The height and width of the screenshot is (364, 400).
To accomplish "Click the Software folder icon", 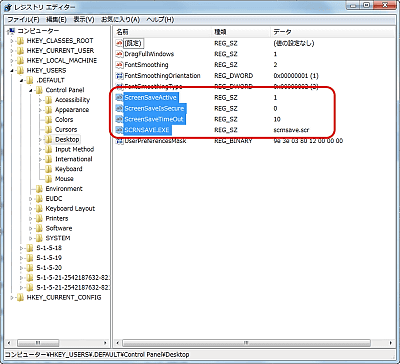I will 39,228.
